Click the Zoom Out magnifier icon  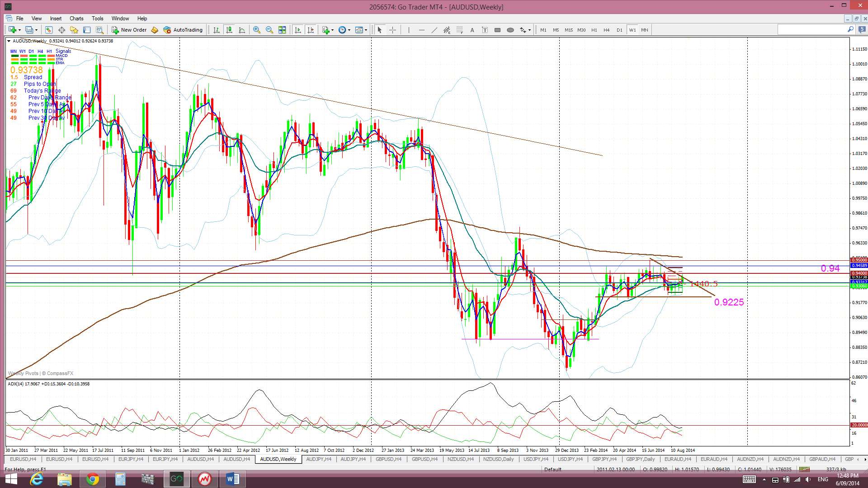(269, 30)
